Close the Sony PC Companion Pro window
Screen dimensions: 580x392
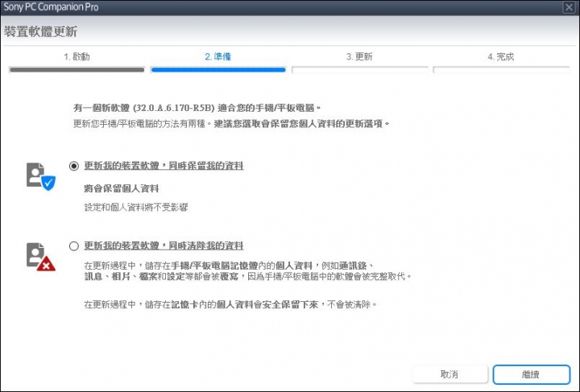(x=569, y=7)
